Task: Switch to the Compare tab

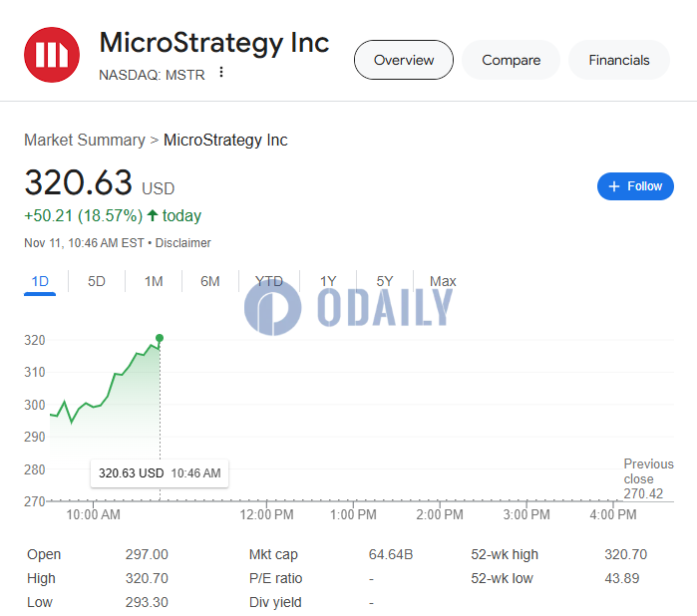Action: (512, 60)
